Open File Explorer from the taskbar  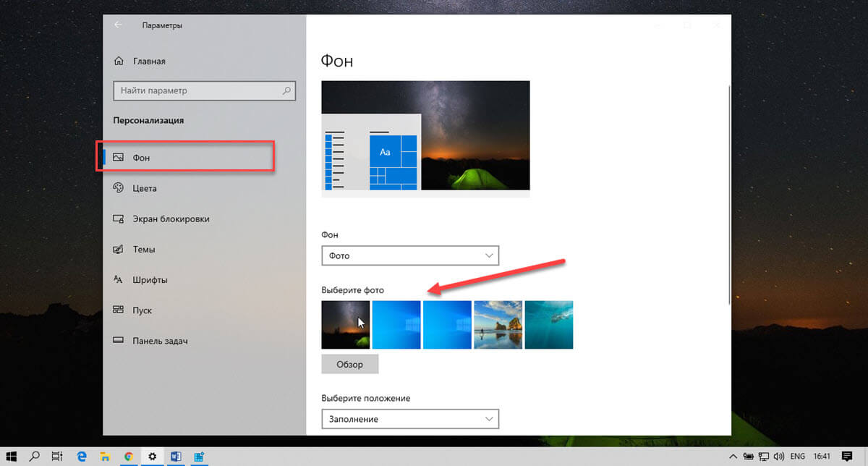click(105, 456)
